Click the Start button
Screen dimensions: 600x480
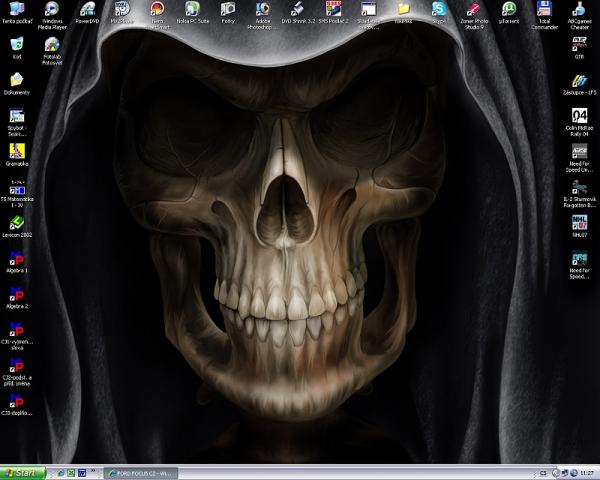click(23, 472)
